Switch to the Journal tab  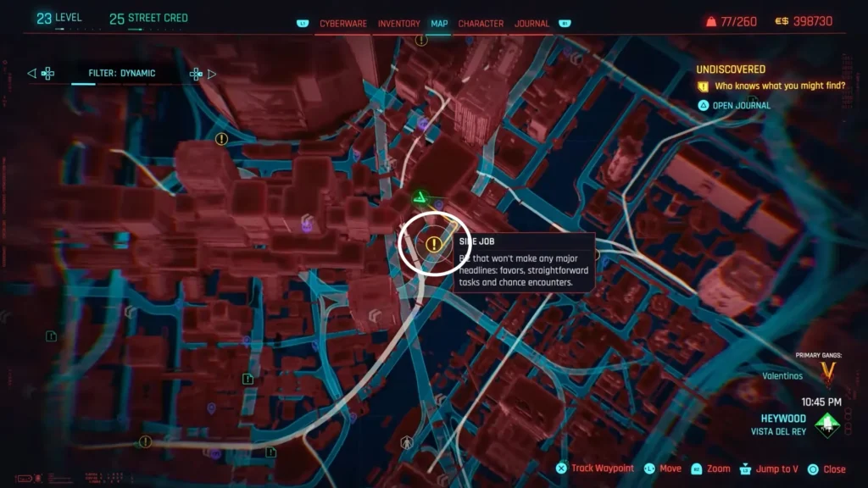[x=531, y=24]
